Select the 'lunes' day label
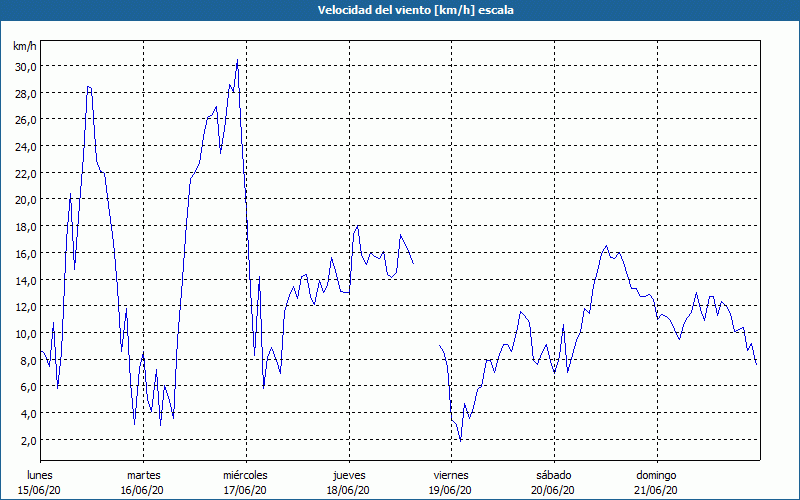Viewport: 800px width, 500px height. 40,475
